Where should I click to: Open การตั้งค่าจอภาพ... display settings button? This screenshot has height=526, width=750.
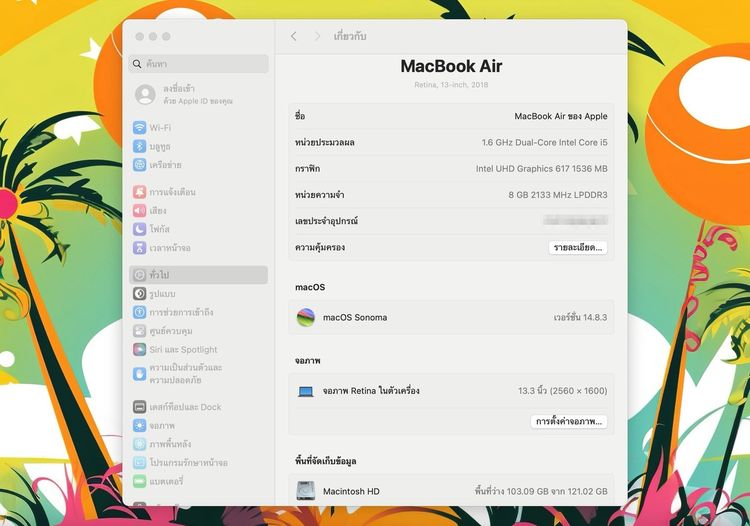[569, 422]
